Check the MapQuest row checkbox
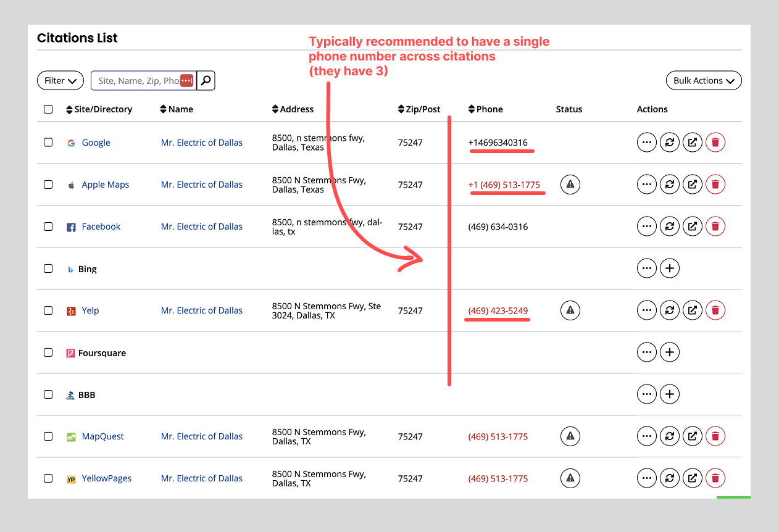This screenshot has width=779, height=532. pos(48,436)
